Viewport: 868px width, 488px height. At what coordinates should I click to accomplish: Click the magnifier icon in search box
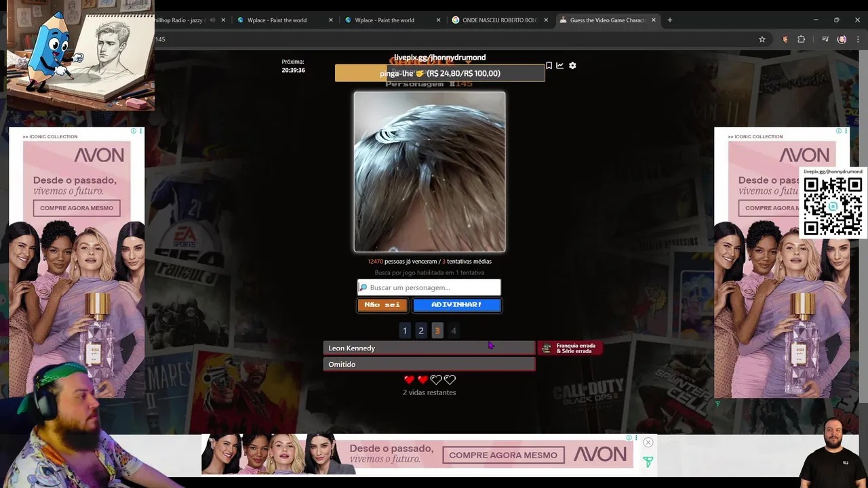tap(363, 287)
